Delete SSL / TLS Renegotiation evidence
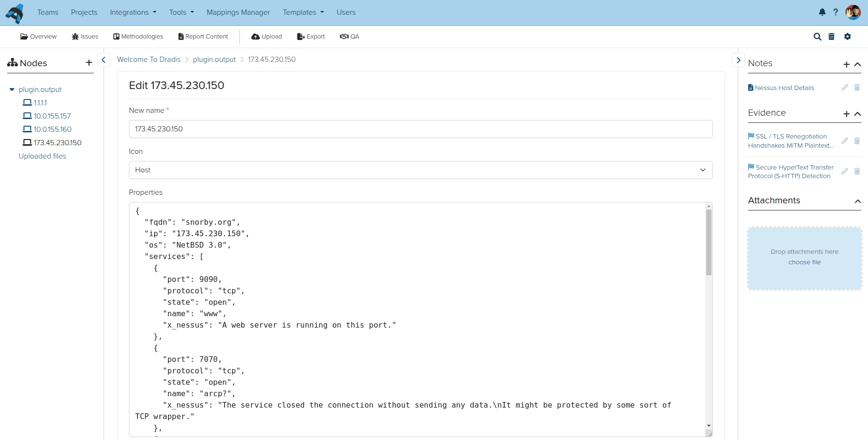Viewport: 868px width, 440px height. 857,141
